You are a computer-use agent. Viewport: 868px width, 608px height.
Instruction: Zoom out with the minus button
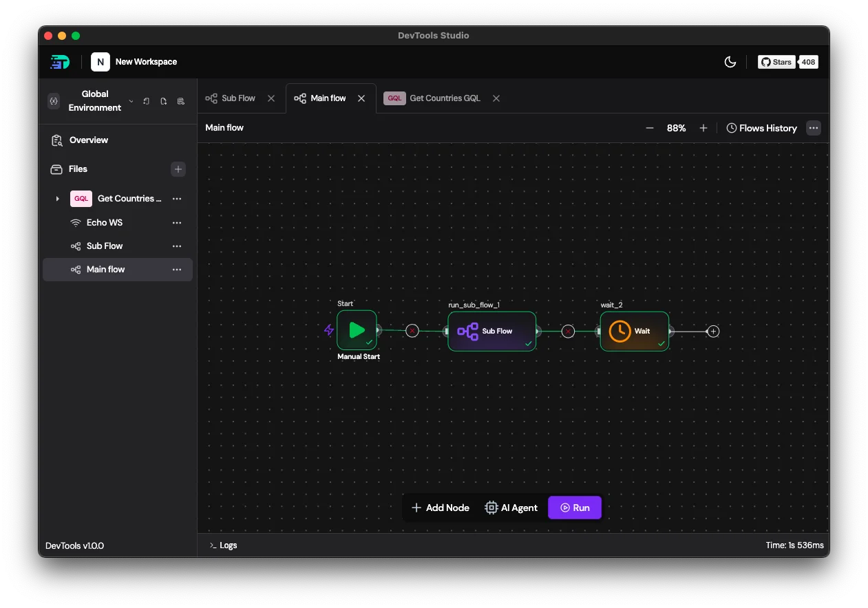(x=650, y=128)
